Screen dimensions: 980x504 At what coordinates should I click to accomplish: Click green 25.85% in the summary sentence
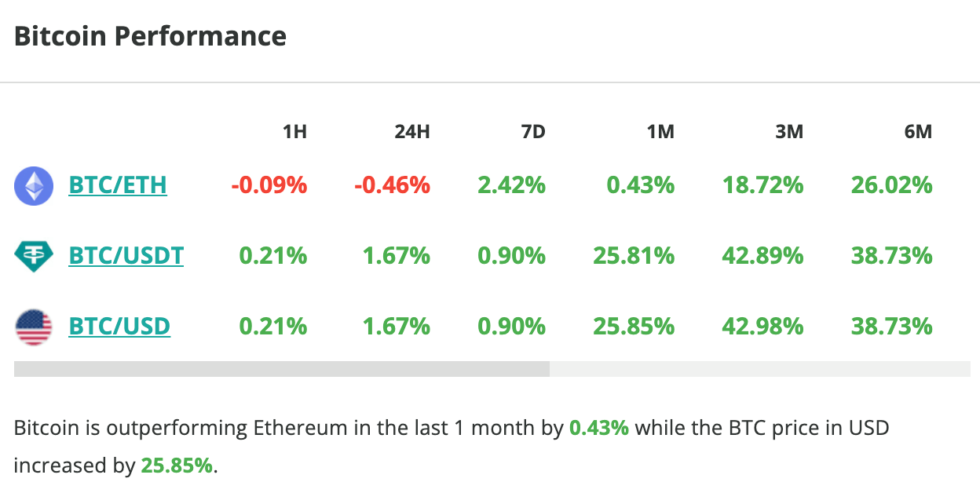[x=177, y=466]
